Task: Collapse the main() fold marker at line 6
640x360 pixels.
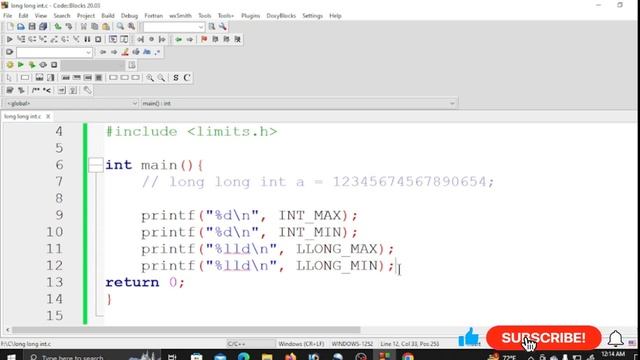Action: point(96,165)
